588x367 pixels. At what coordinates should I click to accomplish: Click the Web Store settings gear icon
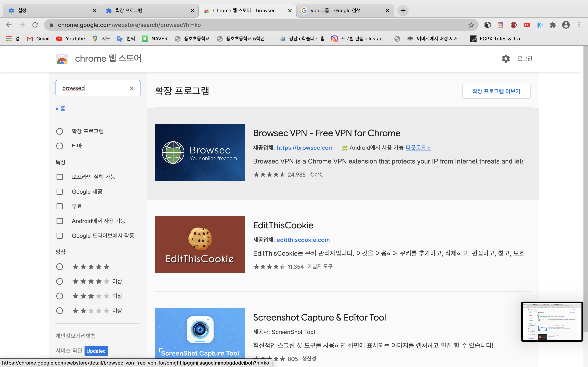(506, 59)
